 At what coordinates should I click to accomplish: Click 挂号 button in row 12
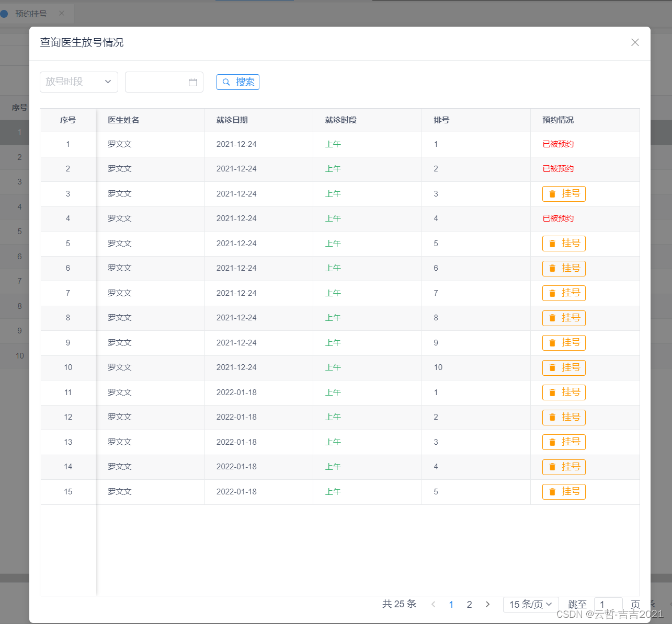click(x=564, y=417)
